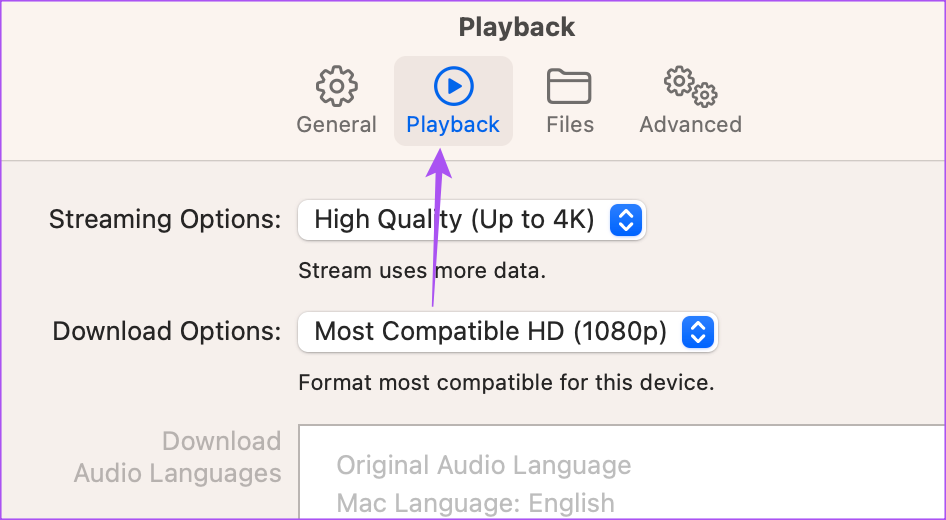
Task: Expand Streaming Options blue arrow stepper
Action: pos(626,220)
